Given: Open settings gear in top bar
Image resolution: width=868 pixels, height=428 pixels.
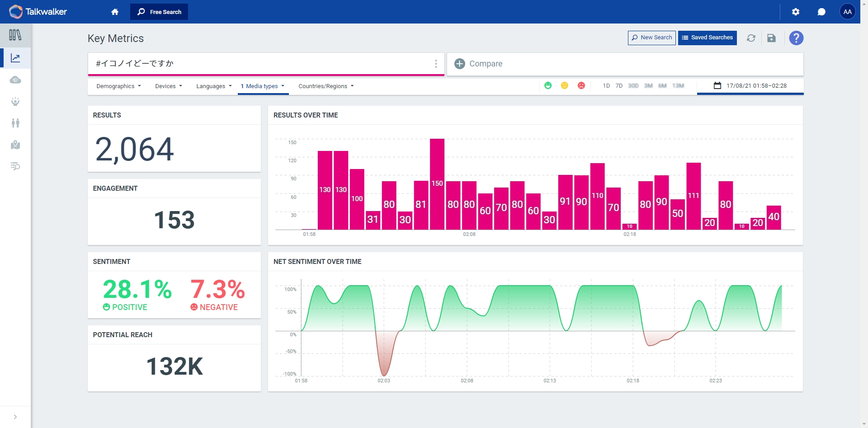Looking at the screenshot, I should [x=796, y=12].
